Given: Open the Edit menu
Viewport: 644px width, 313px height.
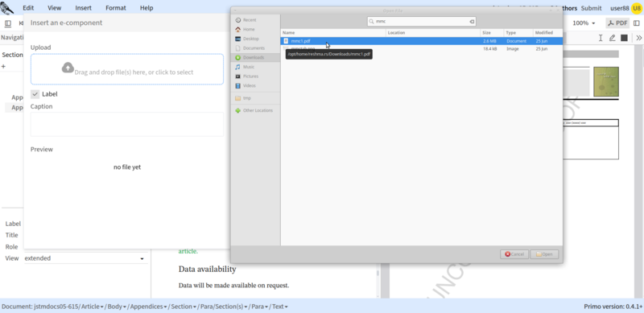Looking at the screenshot, I should 28,8.
